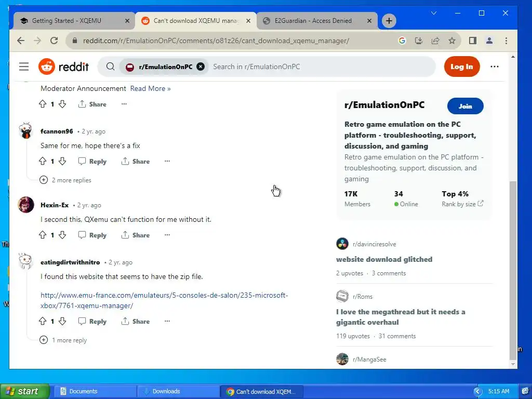532x399 pixels.
Task: Click the page vertical scrollbar thumb
Action: click(x=513, y=271)
